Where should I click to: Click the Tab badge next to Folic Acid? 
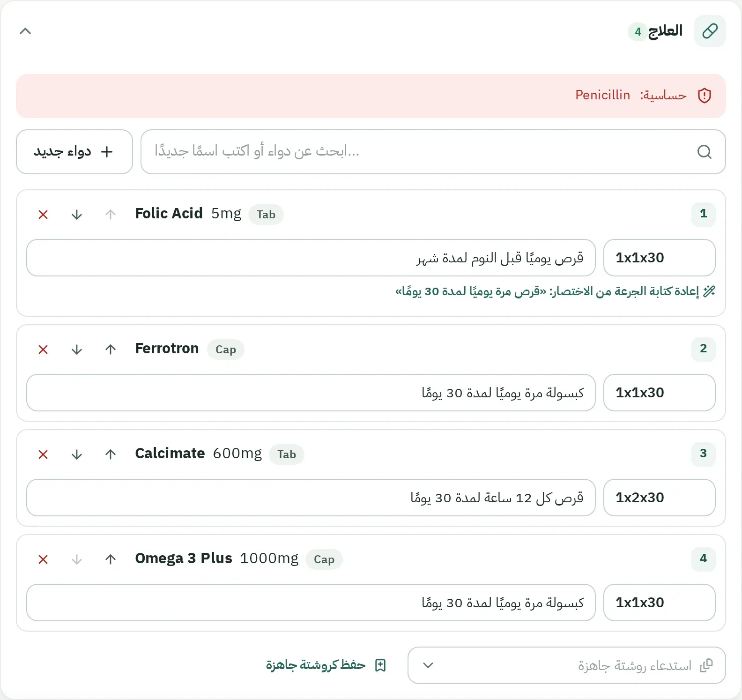(266, 215)
